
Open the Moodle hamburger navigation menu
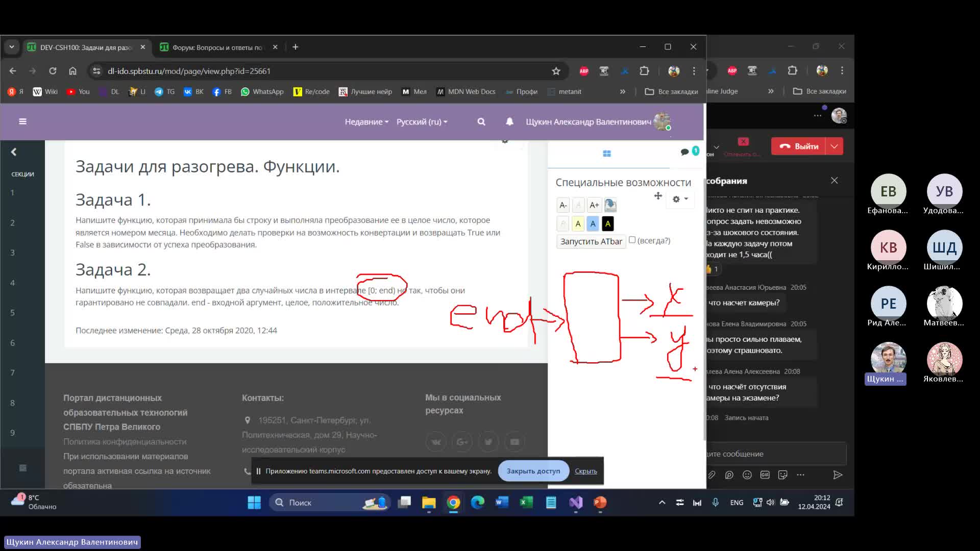(22, 121)
